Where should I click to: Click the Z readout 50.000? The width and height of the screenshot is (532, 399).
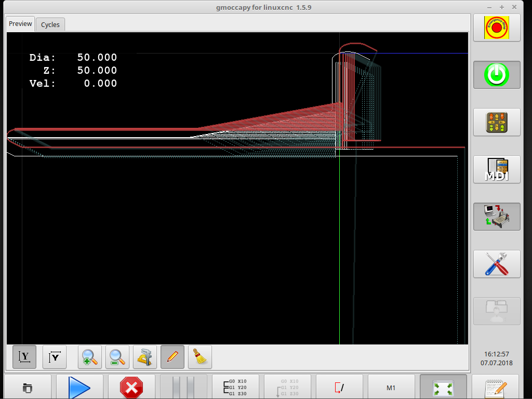coord(97,70)
